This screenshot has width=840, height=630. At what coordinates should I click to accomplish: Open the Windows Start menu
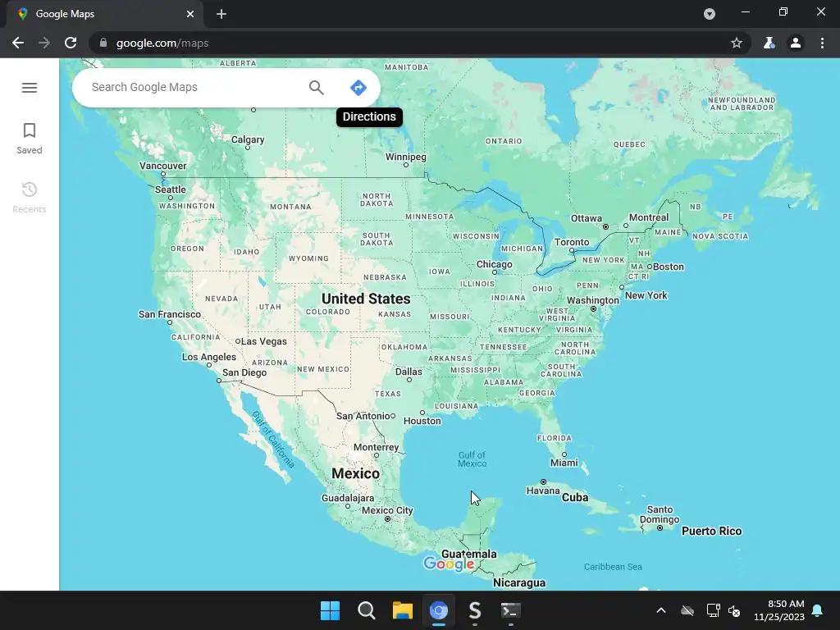tap(330, 610)
